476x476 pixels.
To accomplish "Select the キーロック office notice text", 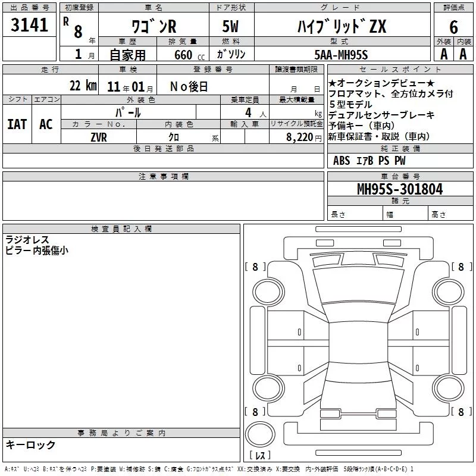I will [30, 444].
